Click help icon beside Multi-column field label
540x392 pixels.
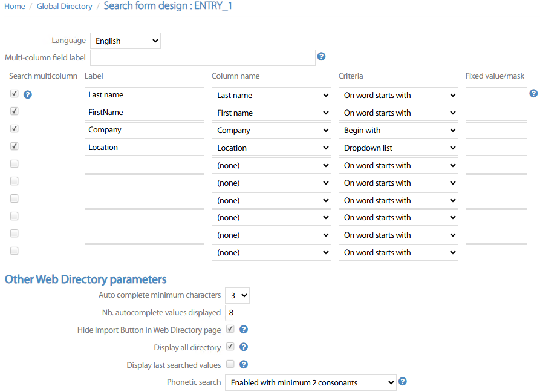[x=321, y=57]
